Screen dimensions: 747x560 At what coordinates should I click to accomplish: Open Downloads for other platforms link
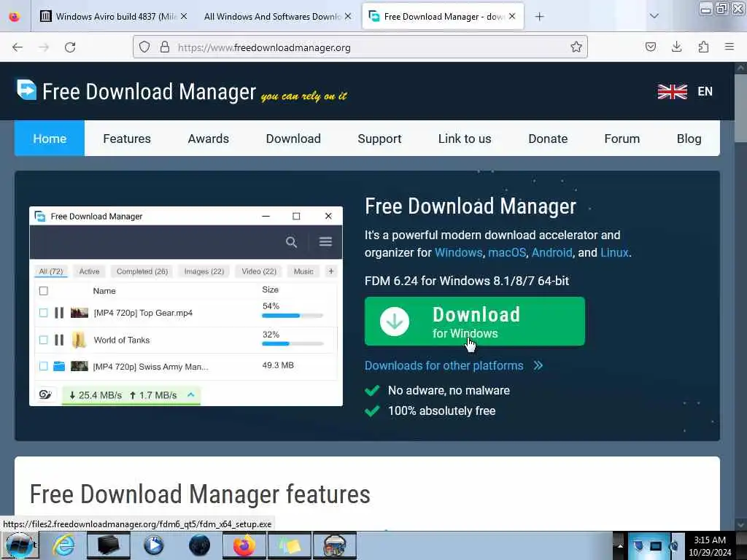[444, 366]
